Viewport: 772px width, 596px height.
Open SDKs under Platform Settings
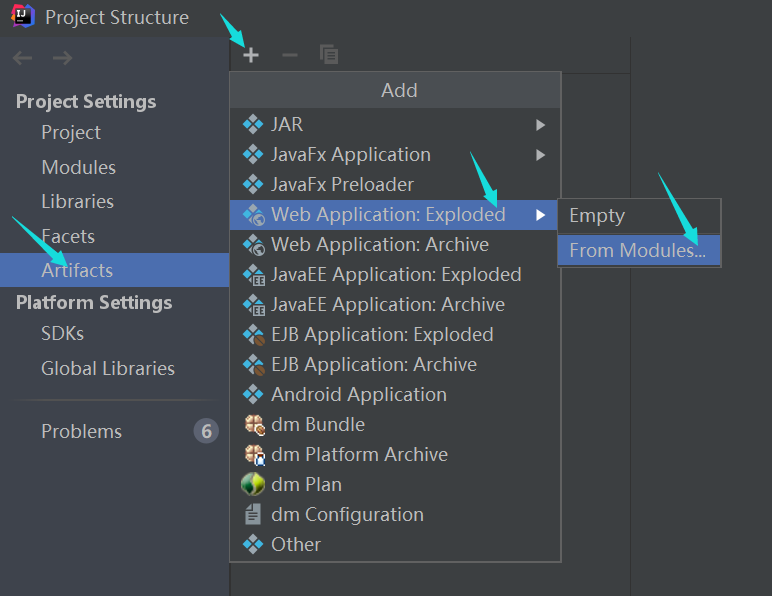tap(114, 334)
